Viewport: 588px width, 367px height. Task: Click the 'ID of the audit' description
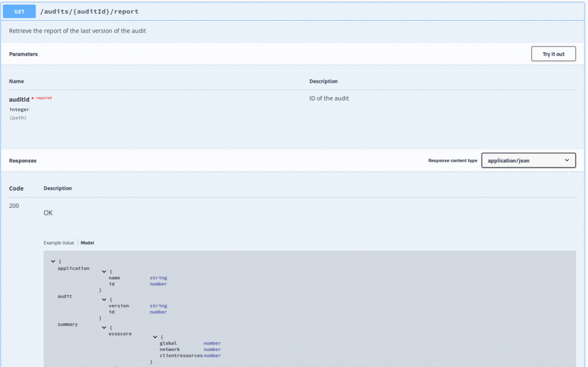coord(329,98)
